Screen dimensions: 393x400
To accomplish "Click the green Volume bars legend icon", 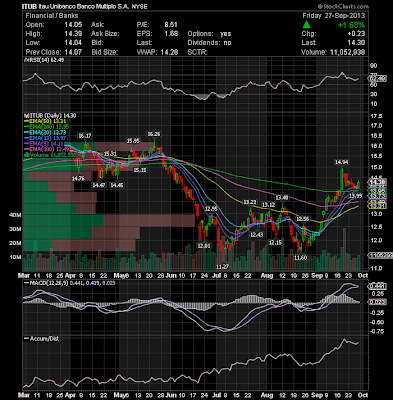I will click(24, 155).
